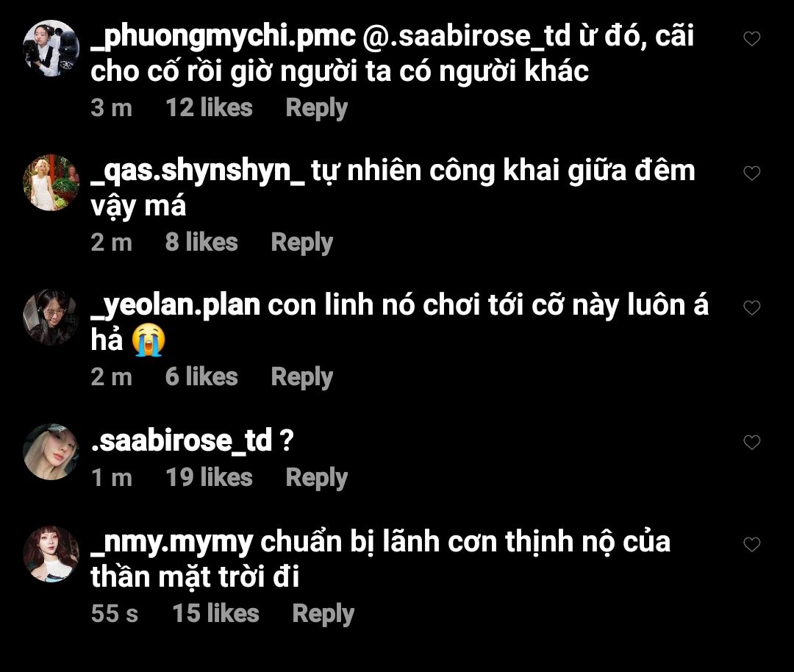The image size is (794, 672).
Task: Like the comment by _phuongmychi.pmc
Action: pos(751,38)
